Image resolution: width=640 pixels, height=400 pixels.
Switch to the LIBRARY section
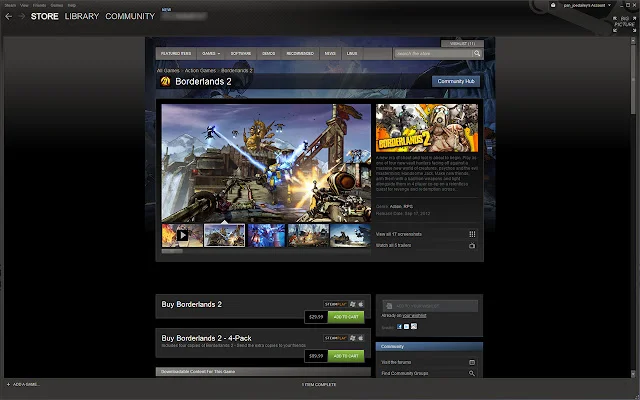pyautogui.click(x=82, y=16)
